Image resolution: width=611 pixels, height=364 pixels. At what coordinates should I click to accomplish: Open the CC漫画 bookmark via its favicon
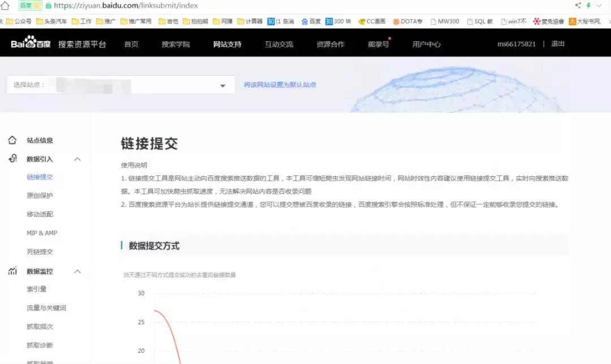coord(360,21)
